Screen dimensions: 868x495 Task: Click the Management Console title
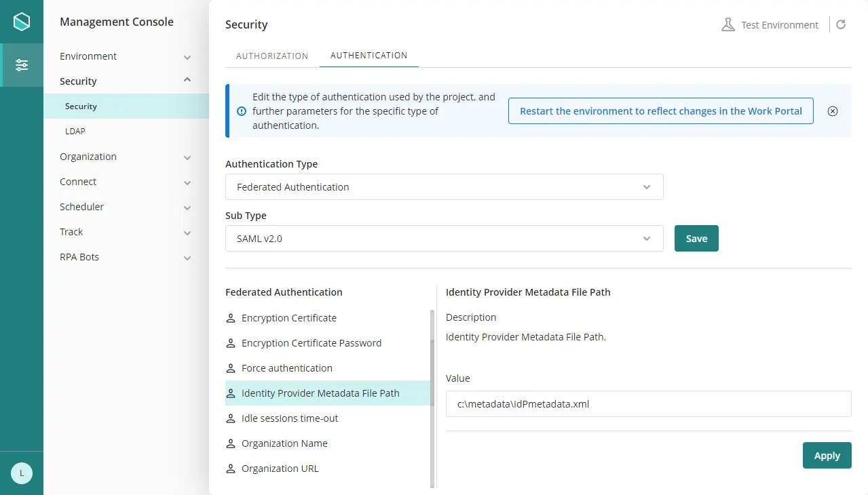point(117,22)
